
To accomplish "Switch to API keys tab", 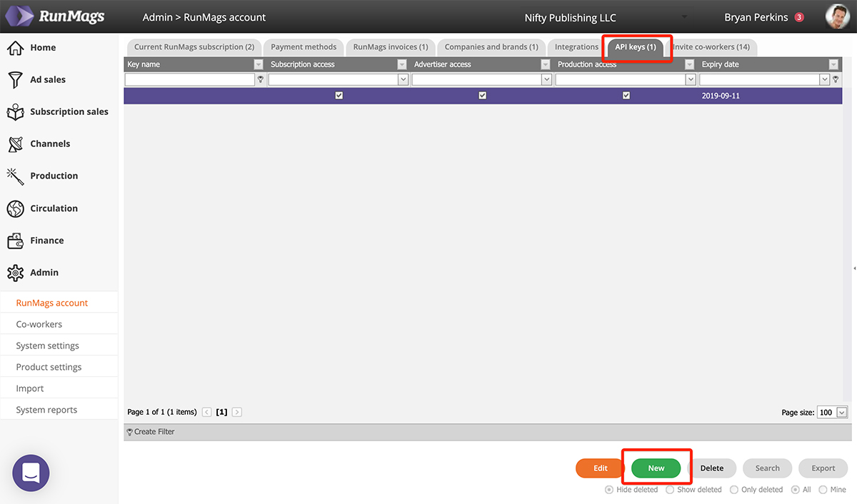I will coord(636,47).
